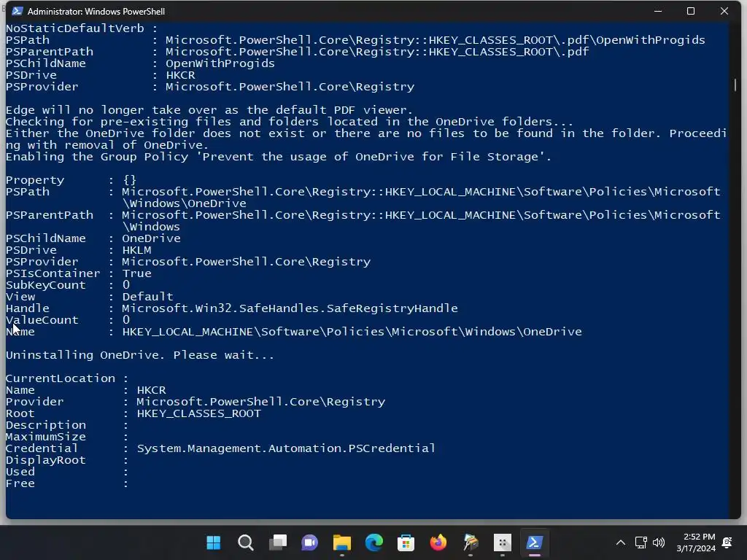Open the grey dotted taskbar app icon
Image resolution: width=747 pixels, height=560 pixels.
coord(502,542)
